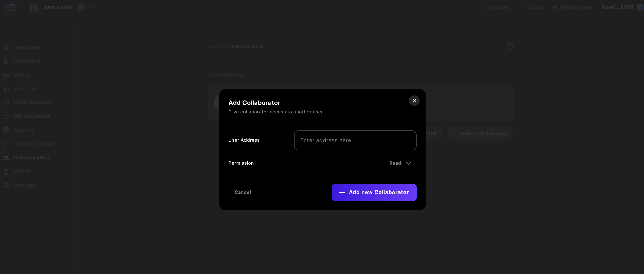Close the Add Collaborator dialog
Screen dimensions: 644x274
414,101
